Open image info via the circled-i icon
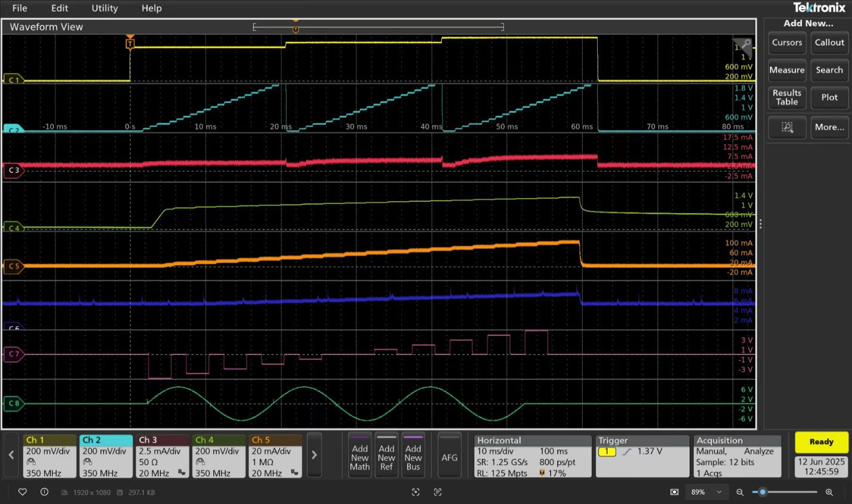The width and height of the screenshot is (852, 504). [44, 492]
